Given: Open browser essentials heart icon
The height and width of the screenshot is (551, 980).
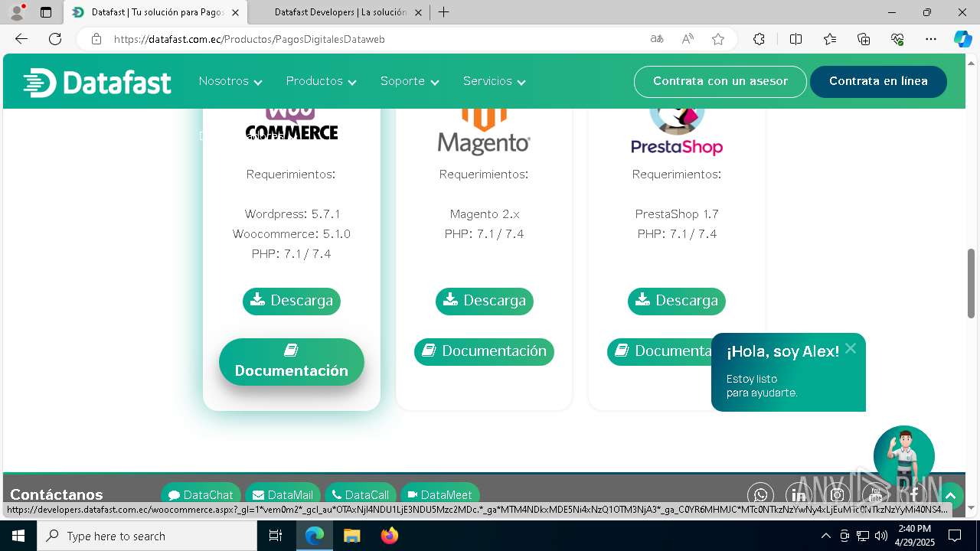Looking at the screenshot, I should pos(897,39).
